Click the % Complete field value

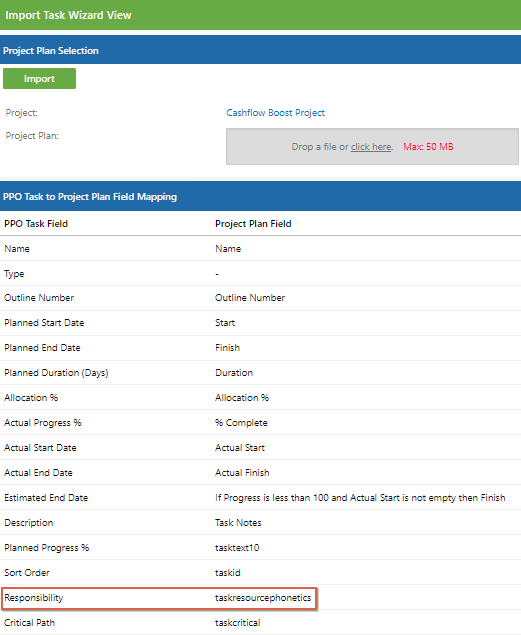point(241,423)
